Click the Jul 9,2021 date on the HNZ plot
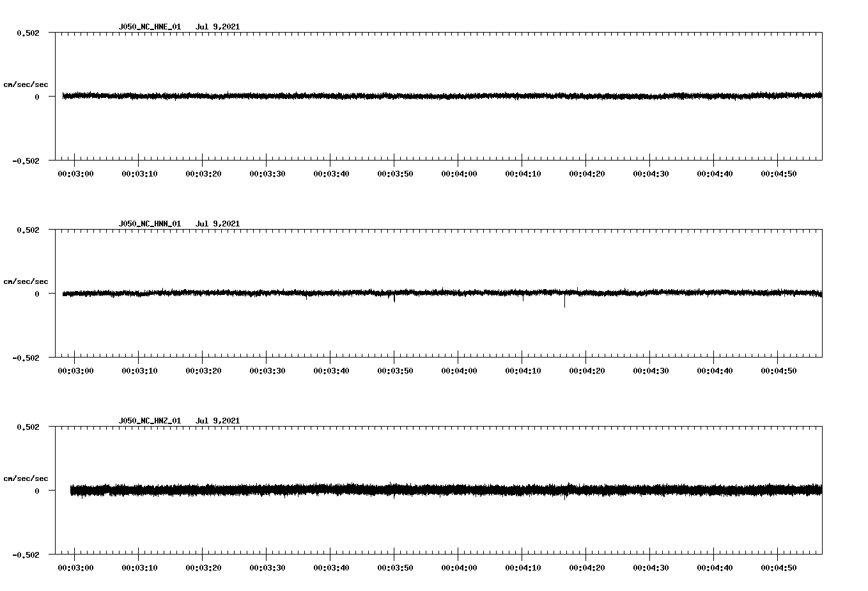 pos(219,421)
